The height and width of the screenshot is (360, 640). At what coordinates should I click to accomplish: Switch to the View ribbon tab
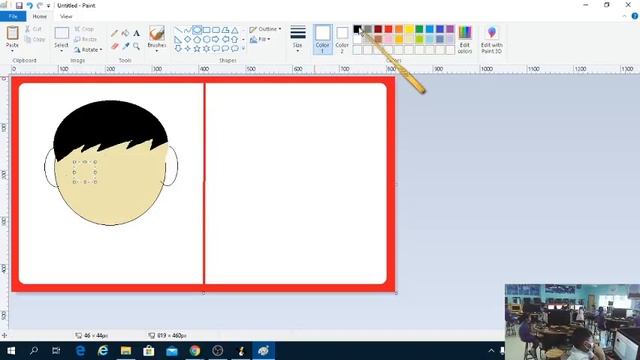pos(66,16)
